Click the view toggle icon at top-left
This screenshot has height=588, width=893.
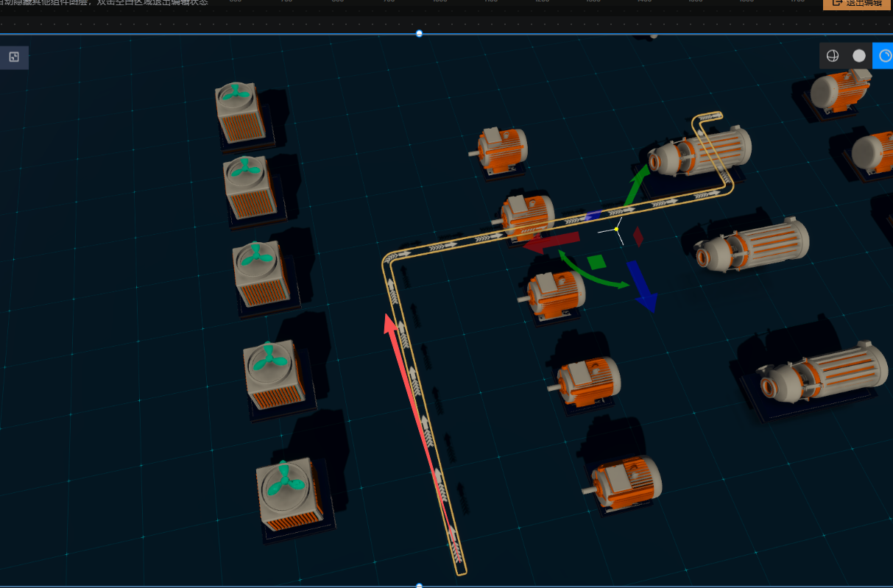tap(14, 57)
